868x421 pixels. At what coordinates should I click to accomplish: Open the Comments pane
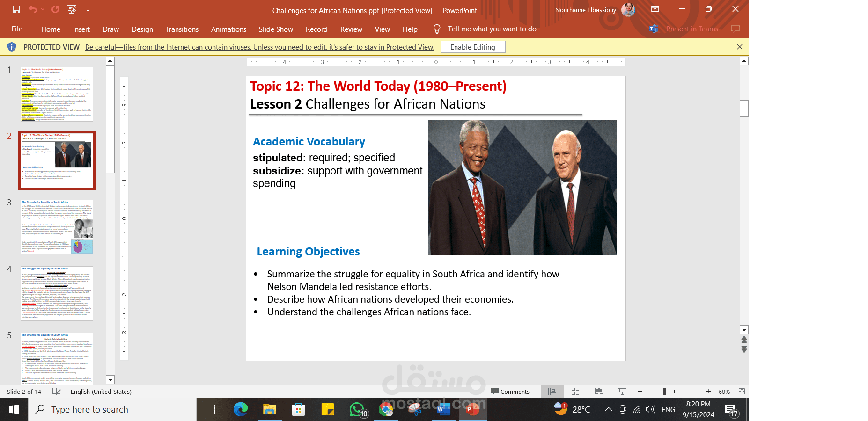[510, 392]
